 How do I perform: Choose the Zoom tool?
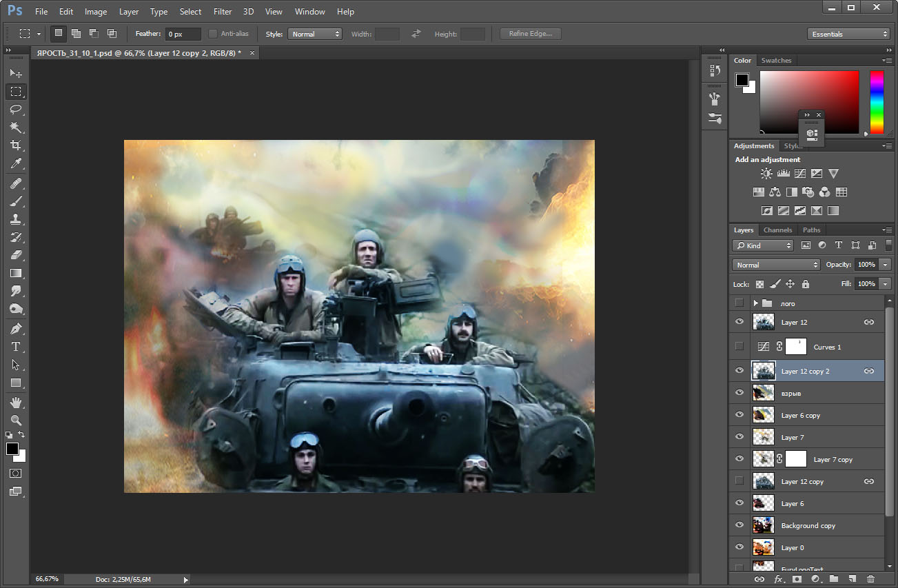16,420
